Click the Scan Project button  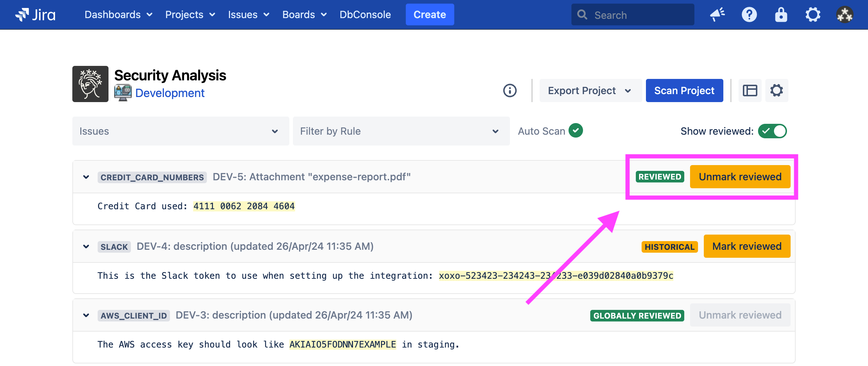click(684, 91)
